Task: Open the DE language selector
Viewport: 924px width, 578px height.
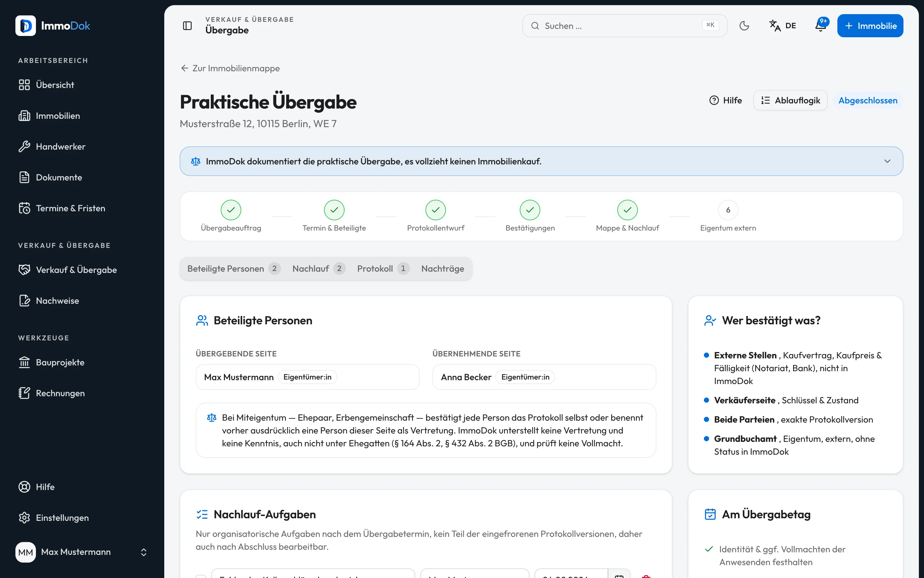Action: click(x=782, y=26)
